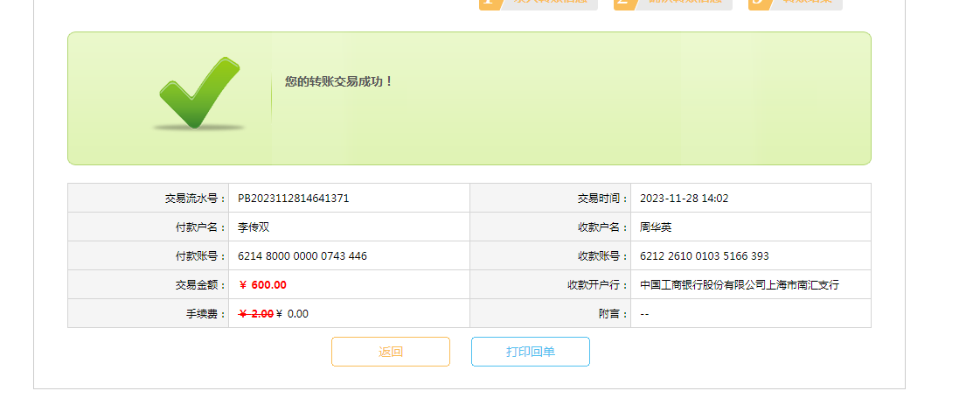Click transaction serial number PB2023112814641371

[x=293, y=199]
